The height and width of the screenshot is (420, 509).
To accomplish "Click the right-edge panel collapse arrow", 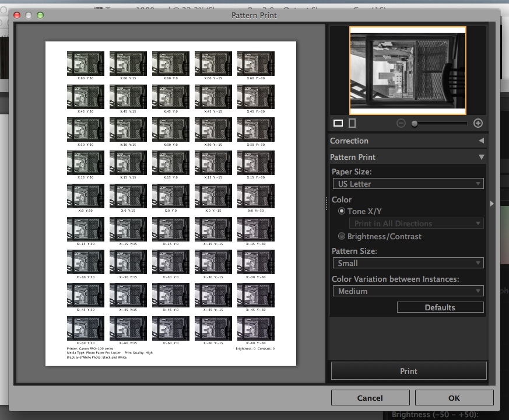I will pyautogui.click(x=492, y=204).
